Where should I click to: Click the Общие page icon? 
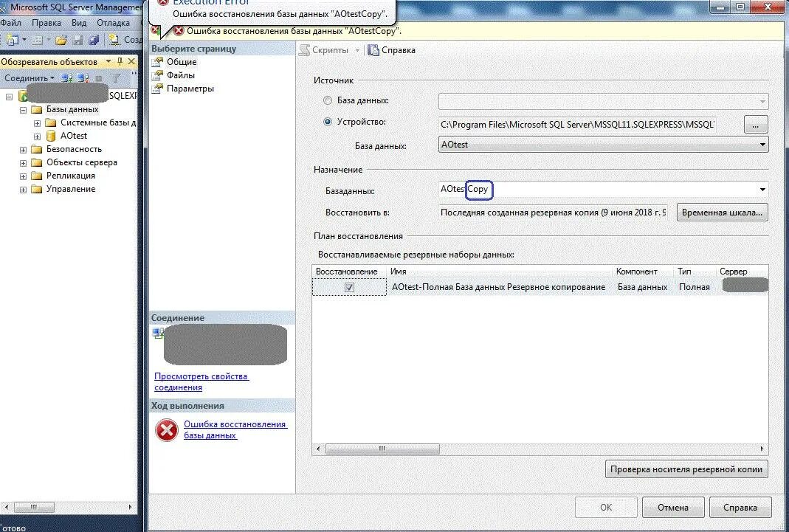[x=158, y=62]
